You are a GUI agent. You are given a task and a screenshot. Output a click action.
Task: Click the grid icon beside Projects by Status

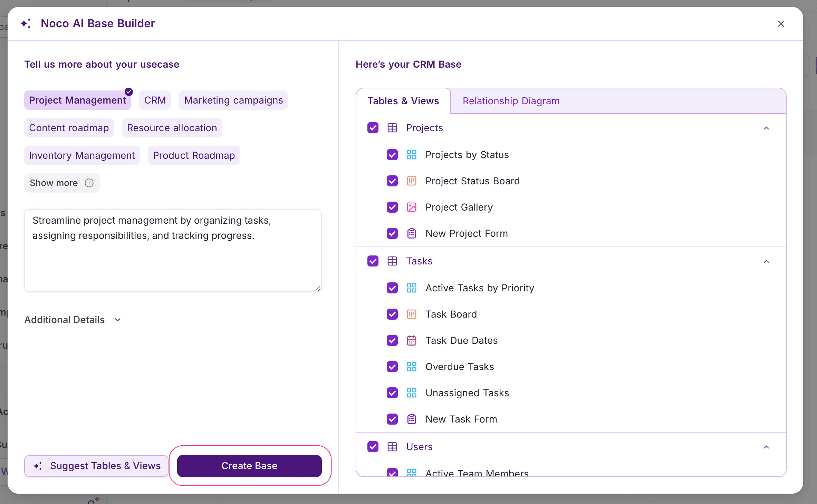[x=411, y=155]
